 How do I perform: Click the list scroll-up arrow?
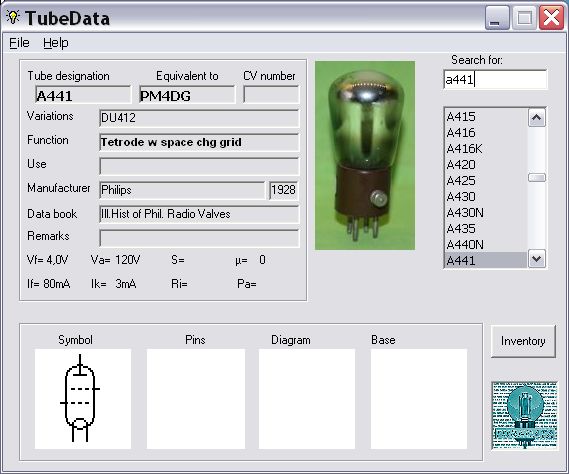point(537,118)
